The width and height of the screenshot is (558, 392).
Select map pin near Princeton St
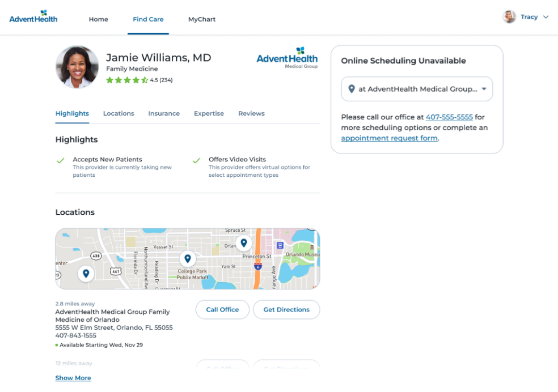244,243
